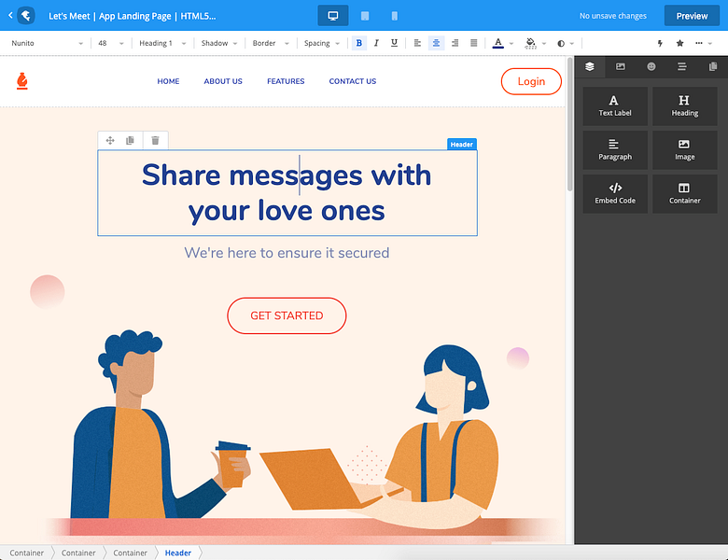728x560 pixels.
Task: Open the Heading 1 style dropdown
Action: tap(162, 43)
